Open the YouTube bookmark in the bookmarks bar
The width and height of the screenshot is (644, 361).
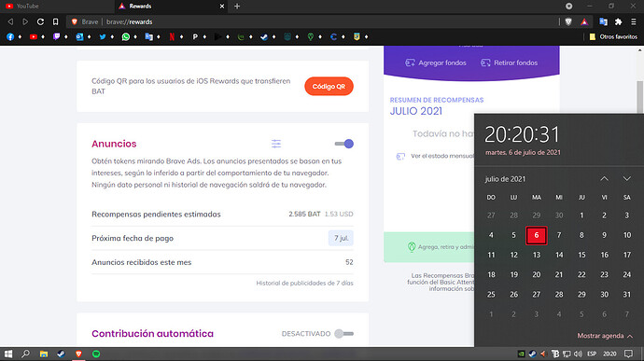[34, 37]
